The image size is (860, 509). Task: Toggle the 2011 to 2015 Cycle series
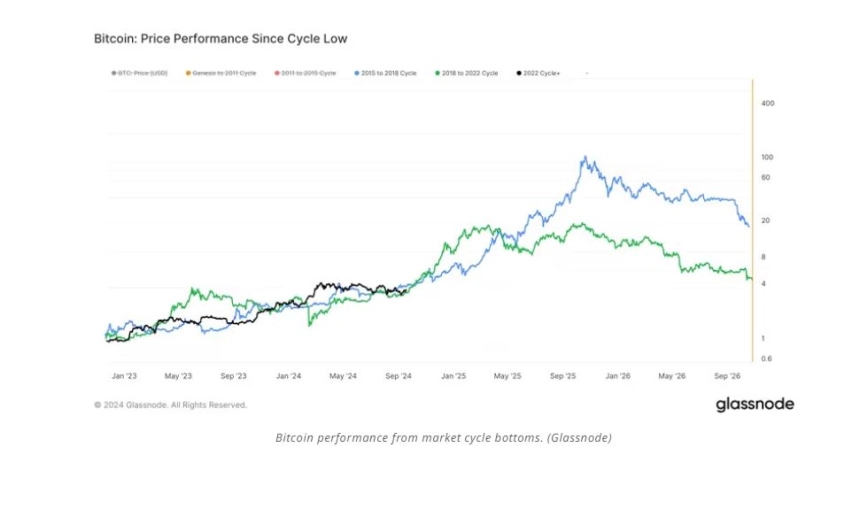point(305,73)
